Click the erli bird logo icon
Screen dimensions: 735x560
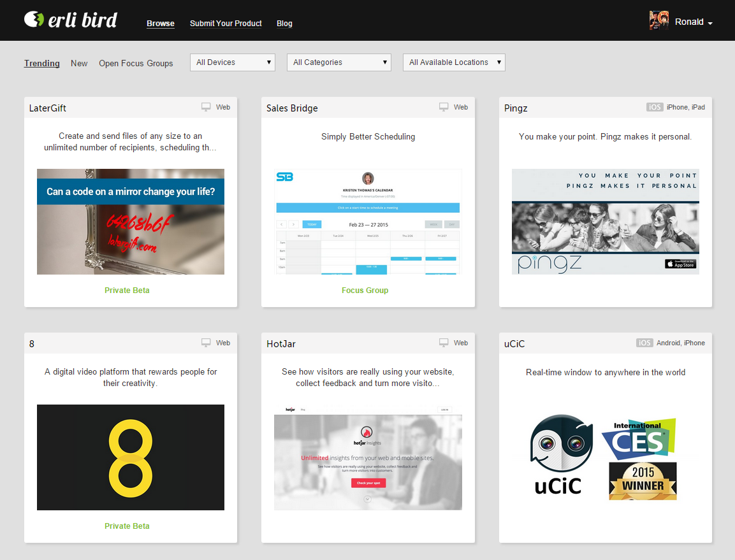point(31,20)
